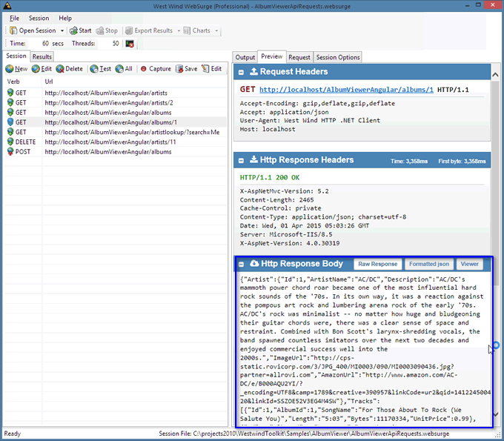Click the Server: Microsoft-IIS/8.5 line
This screenshot has height=441, width=504.
coord(286,235)
